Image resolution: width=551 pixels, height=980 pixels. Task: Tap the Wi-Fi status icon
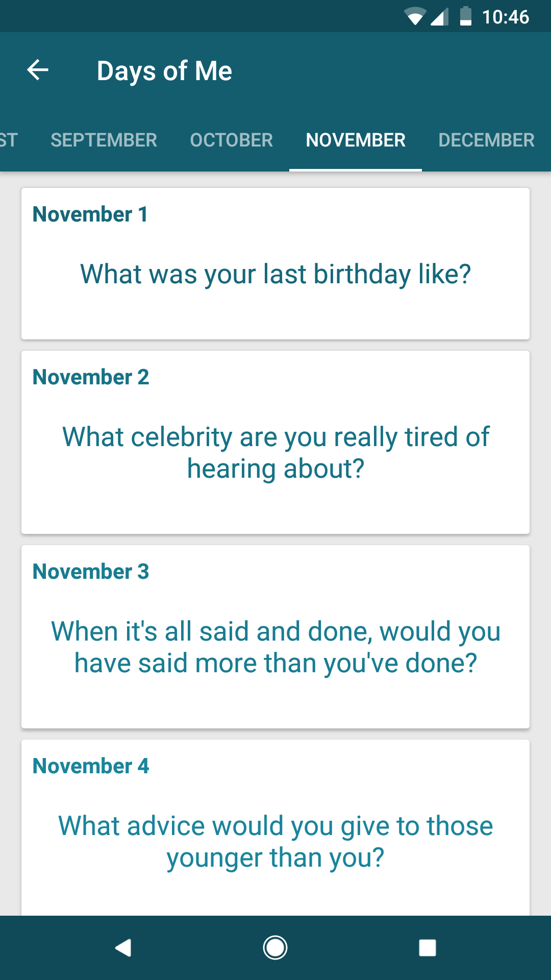click(x=415, y=17)
